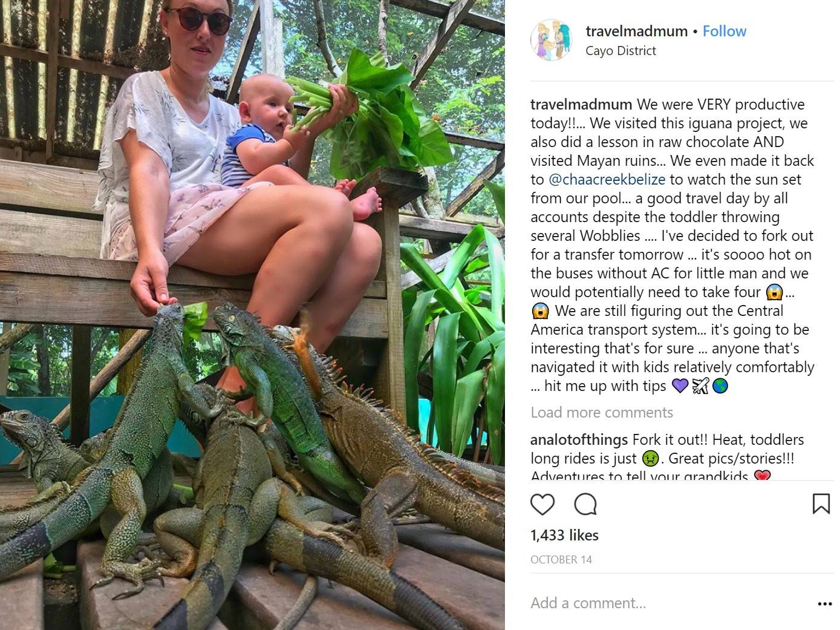Click the iguana photo
This screenshot has width=840, height=630.
pos(252,315)
